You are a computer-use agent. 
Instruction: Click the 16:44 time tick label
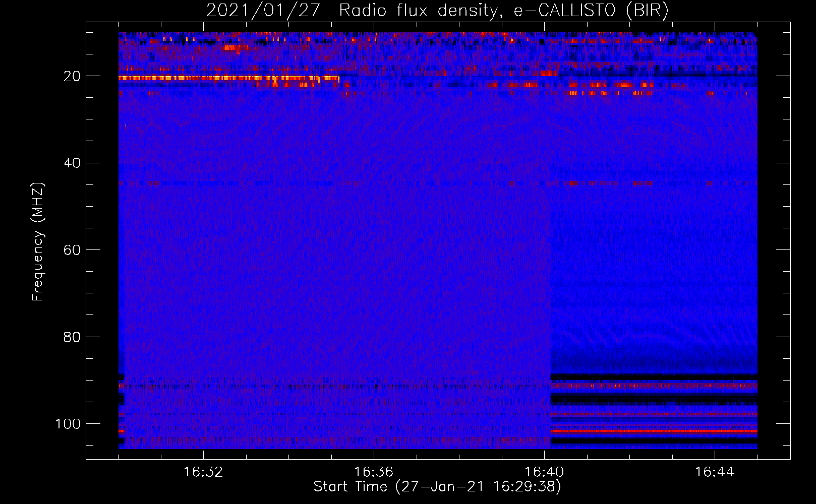715,472
